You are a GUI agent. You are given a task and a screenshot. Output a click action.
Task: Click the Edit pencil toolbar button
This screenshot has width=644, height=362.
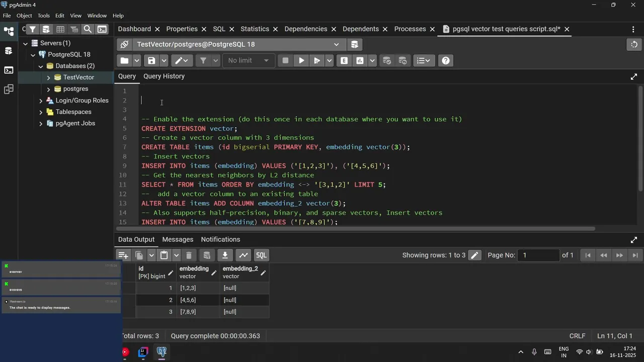point(181,60)
